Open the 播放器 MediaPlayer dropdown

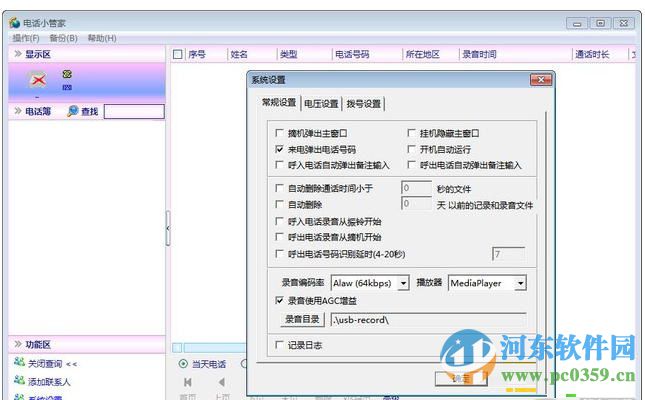point(521,283)
